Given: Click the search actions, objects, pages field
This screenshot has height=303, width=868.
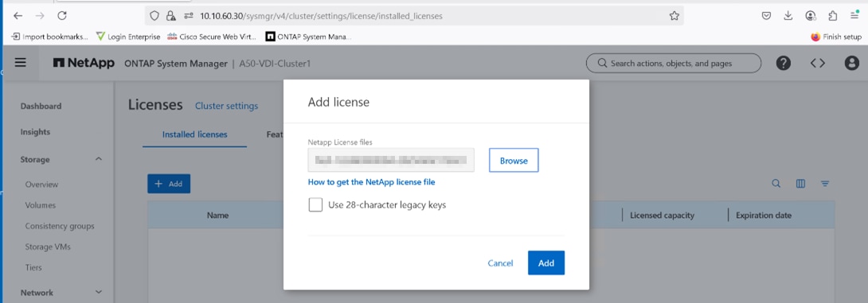Looking at the screenshot, I should pos(674,63).
